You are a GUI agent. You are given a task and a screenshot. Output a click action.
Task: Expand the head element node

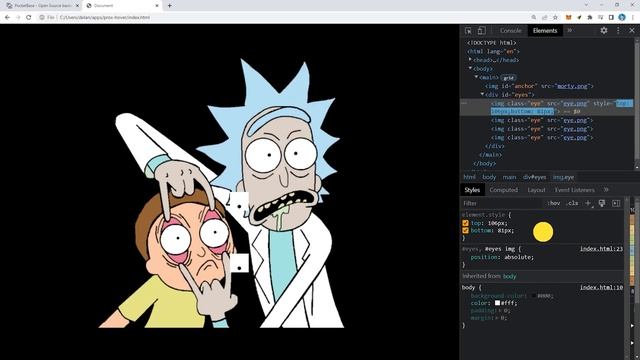(470, 60)
